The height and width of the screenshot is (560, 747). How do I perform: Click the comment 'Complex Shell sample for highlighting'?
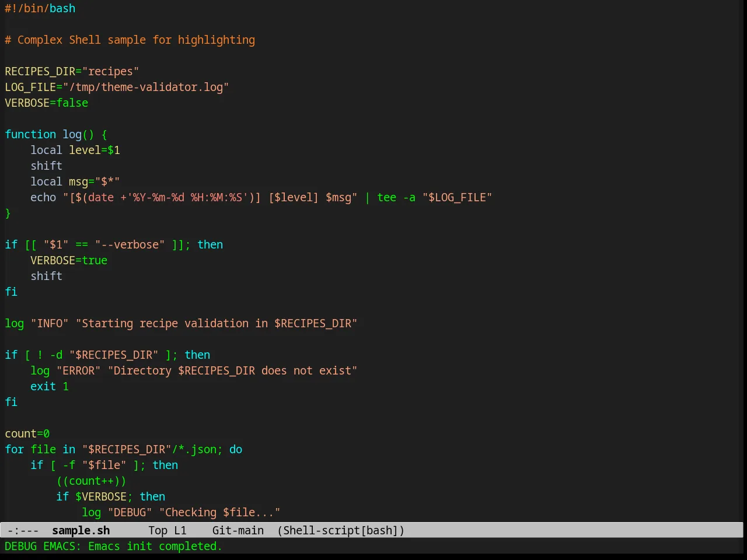(136, 40)
